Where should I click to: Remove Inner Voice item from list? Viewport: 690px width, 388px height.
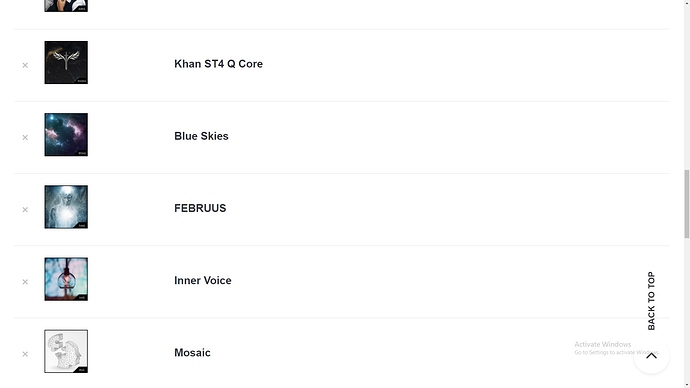coord(25,282)
